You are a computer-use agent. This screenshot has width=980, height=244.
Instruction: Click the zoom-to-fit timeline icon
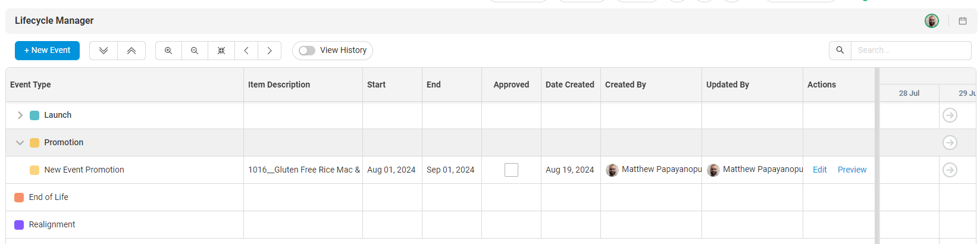click(221, 51)
